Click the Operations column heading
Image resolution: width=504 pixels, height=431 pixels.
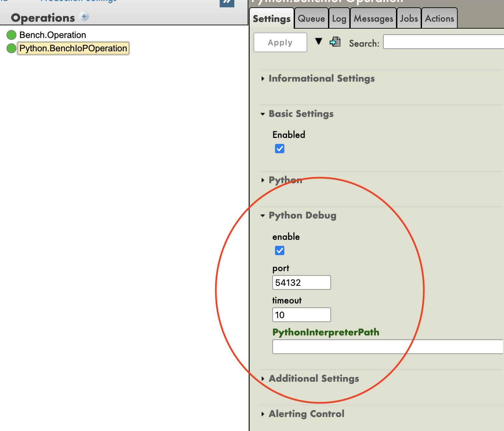click(43, 18)
